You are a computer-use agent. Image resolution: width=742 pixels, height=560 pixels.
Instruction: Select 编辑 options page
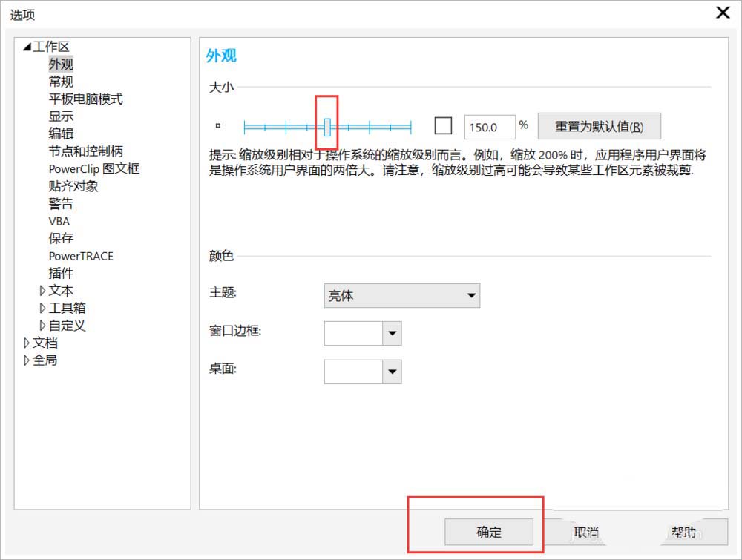[61, 134]
